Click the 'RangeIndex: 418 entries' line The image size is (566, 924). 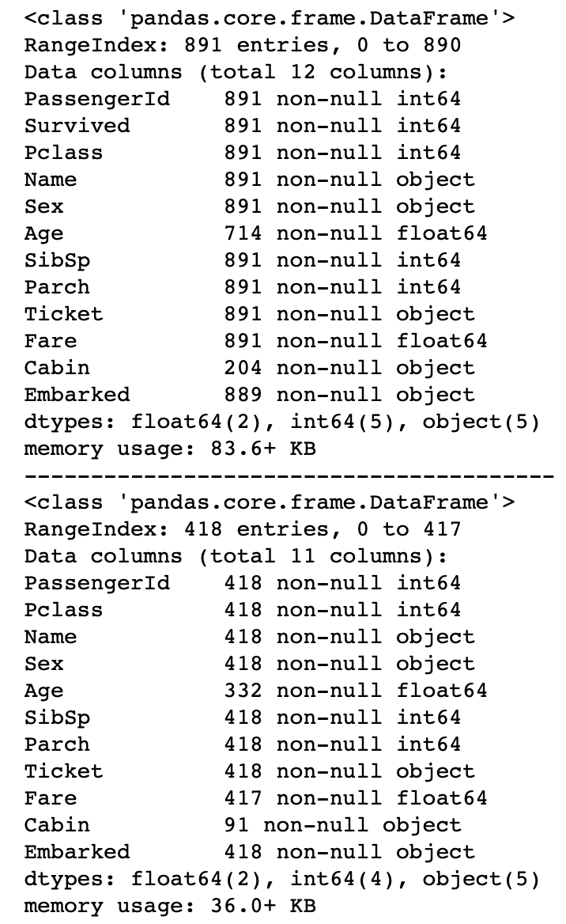pyautogui.click(x=242, y=529)
